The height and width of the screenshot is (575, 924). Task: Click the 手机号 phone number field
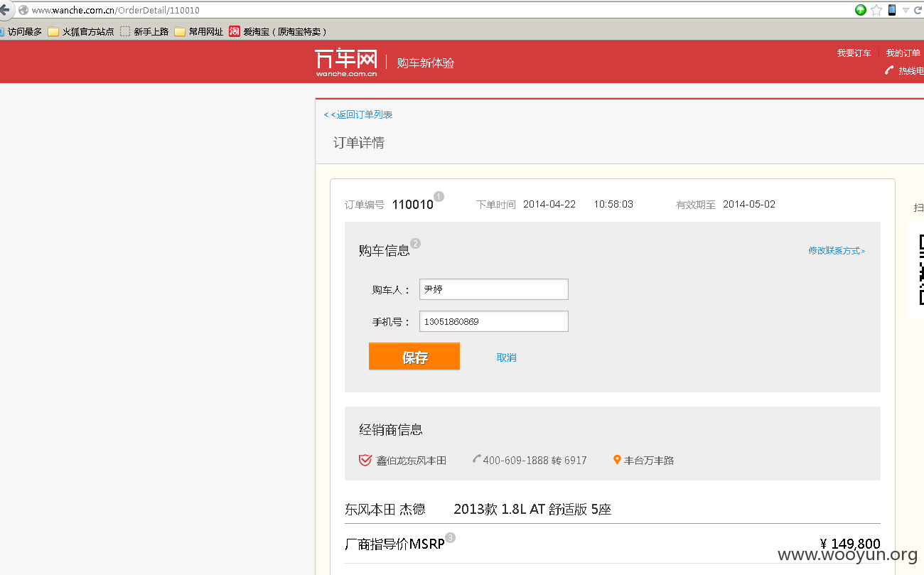pyautogui.click(x=494, y=321)
